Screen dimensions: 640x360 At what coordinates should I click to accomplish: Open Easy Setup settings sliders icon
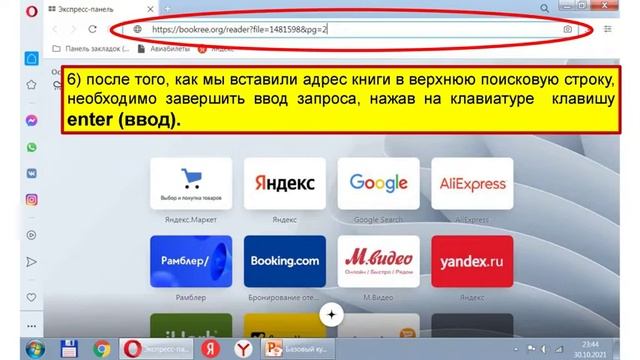608,29
